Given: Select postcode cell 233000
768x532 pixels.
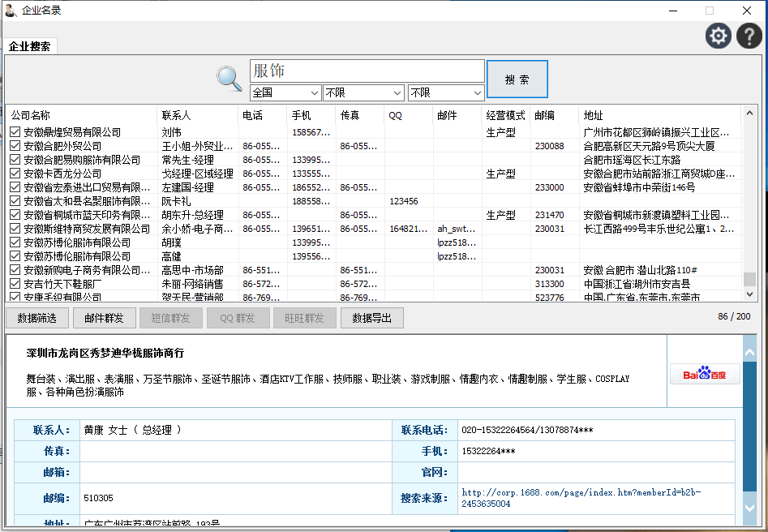Looking at the screenshot, I should [x=550, y=187].
